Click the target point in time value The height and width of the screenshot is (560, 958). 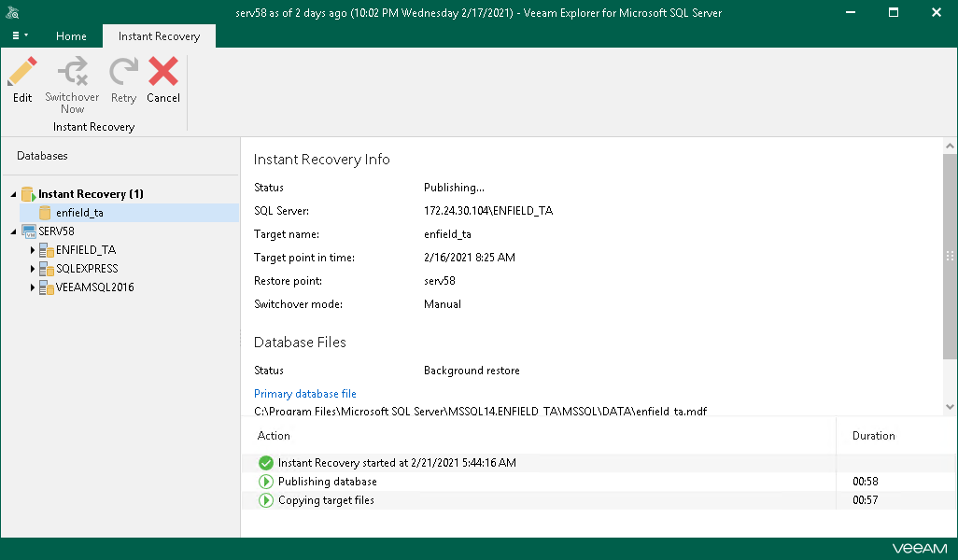click(470, 258)
